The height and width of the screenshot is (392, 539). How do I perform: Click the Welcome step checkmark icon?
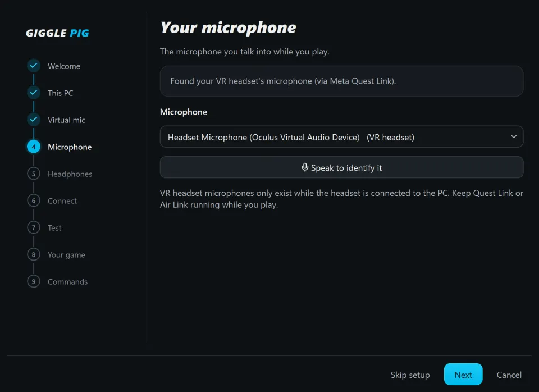click(x=33, y=66)
